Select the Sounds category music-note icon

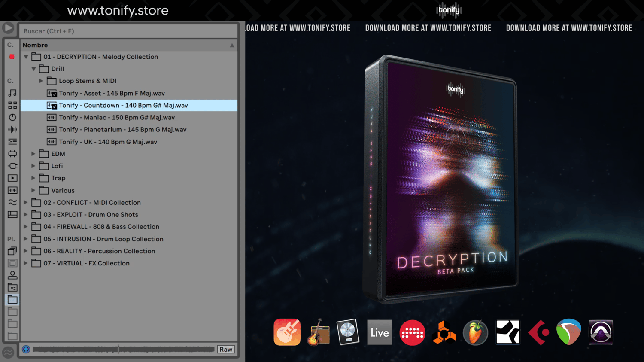point(12,93)
